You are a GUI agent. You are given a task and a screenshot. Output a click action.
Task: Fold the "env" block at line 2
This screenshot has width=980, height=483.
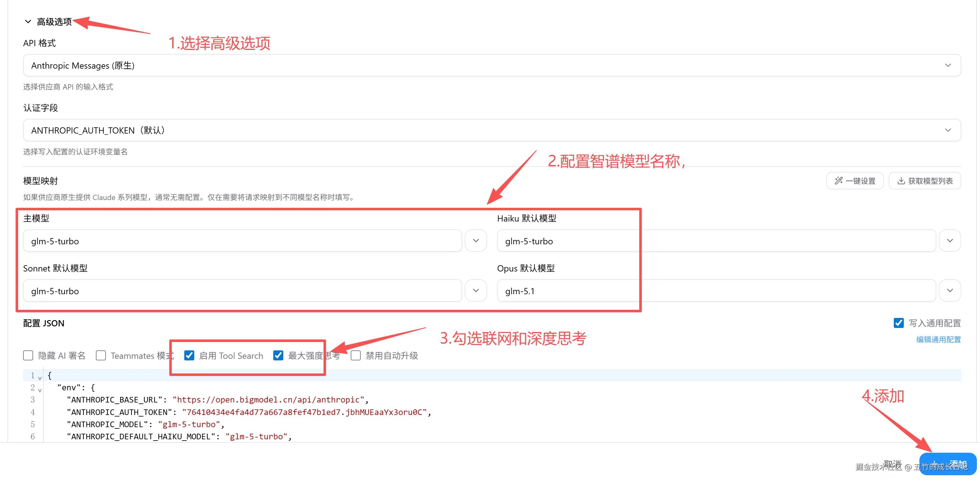coord(40,390)
